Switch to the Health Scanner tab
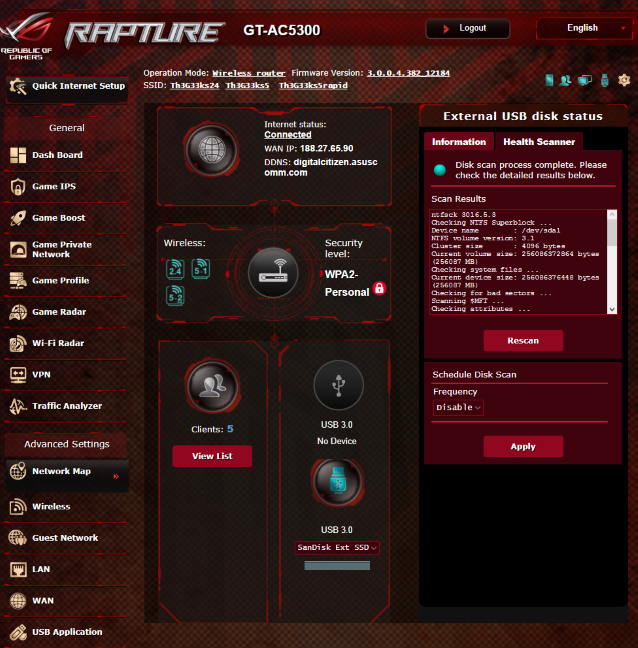This screenshot has height=648, width=638. pyautogui.click(x=539, y=142)
